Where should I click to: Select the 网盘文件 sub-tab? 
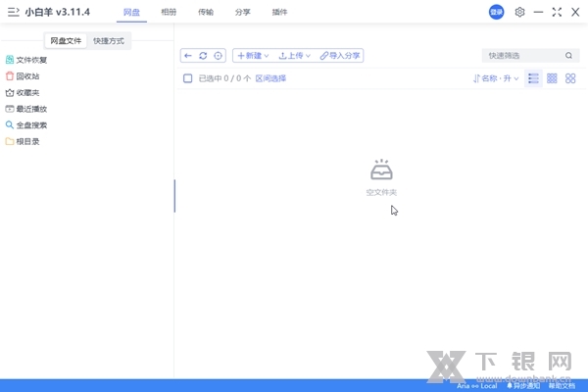(66, 41)
